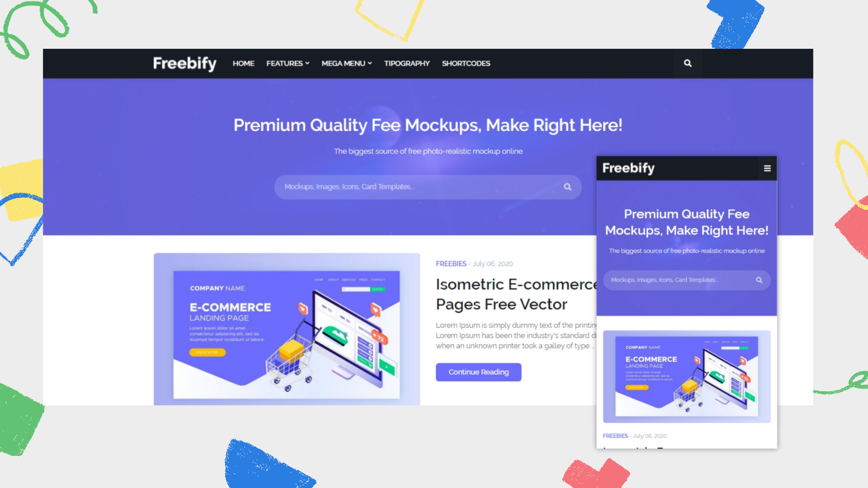The height and width of the screenshot is (488, 868).
Task: Click the search icon in mobile search bar
Action: (759, 279)
